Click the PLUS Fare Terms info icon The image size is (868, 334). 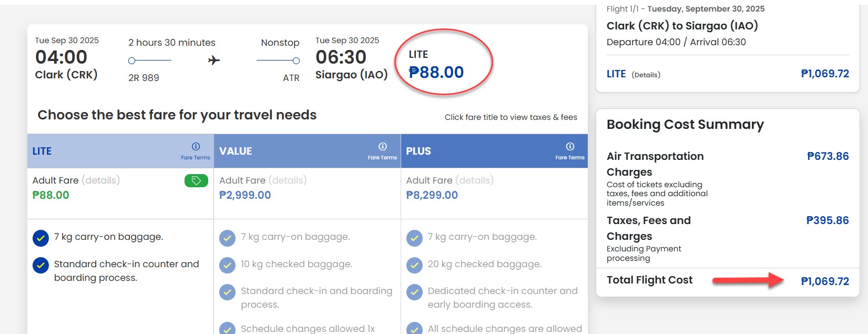[x=570, y=147]
